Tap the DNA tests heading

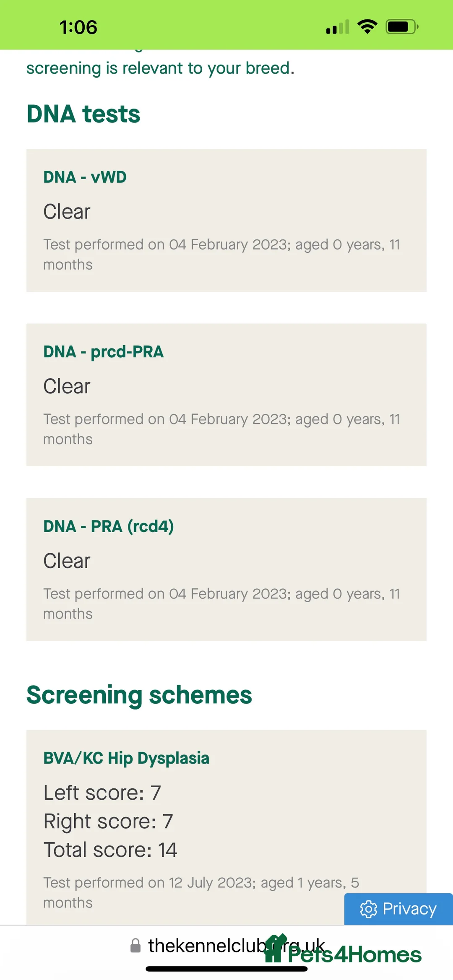pyautogui.click(x=83, y=114)
